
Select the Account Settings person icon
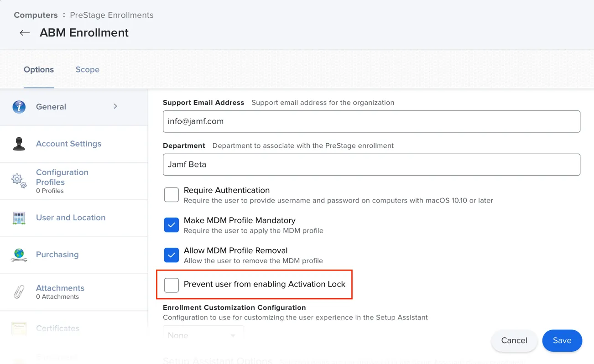click(x=19, y=144)
